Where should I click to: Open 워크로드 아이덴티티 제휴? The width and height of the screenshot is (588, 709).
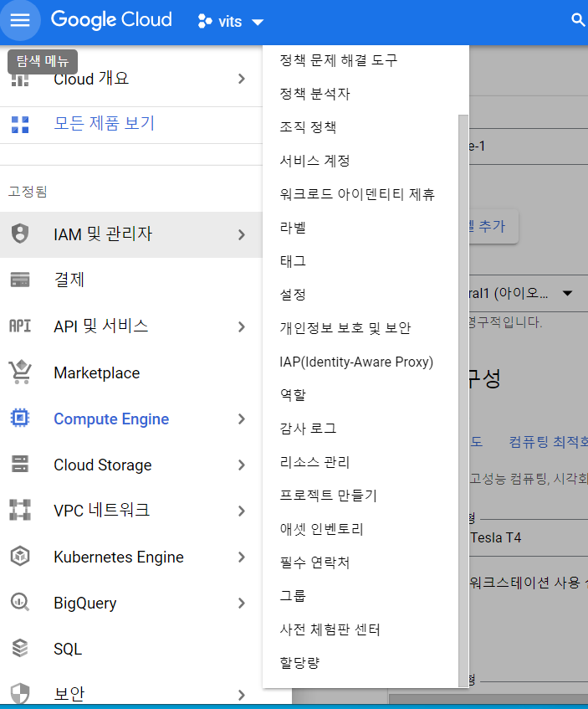coord(357,194)
